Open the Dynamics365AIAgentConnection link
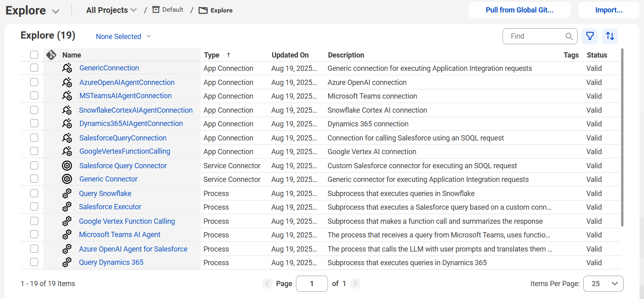Image resolution: width=644 pixels, height=299 pixels. point(131,124)
